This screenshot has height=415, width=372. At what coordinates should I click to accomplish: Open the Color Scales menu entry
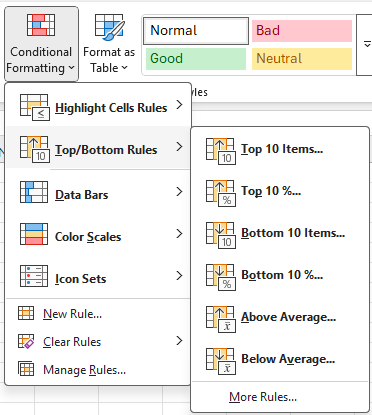[x=98, y=234]
